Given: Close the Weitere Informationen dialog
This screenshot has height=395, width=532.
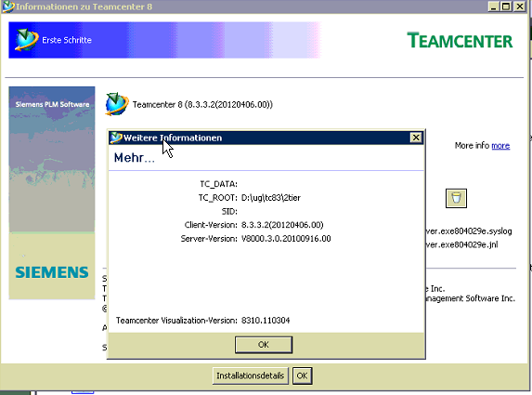Looking at the screenshot, I should click(416, 138).
